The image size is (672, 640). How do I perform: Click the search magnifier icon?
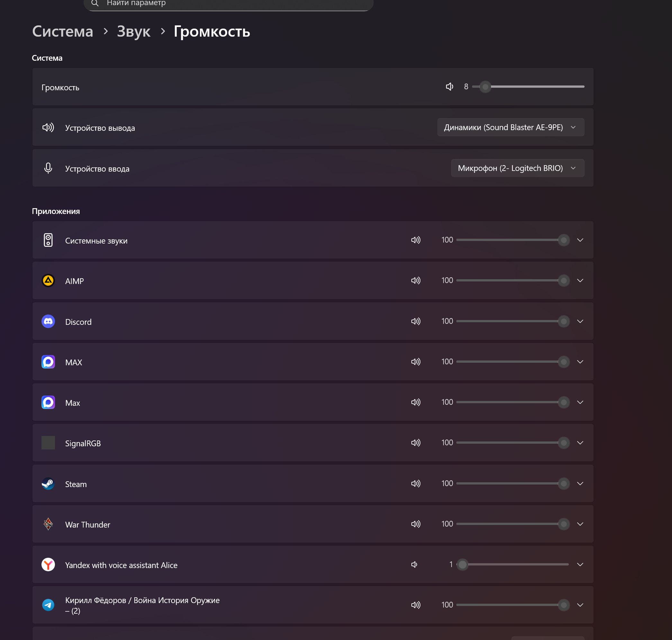(x=95, y=4)
